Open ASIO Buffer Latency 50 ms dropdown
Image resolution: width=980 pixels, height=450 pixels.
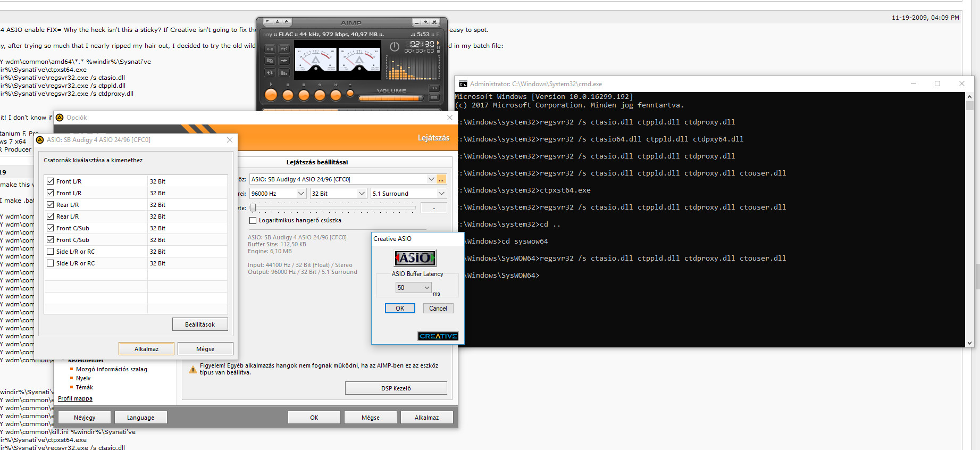tap(413, 288)
